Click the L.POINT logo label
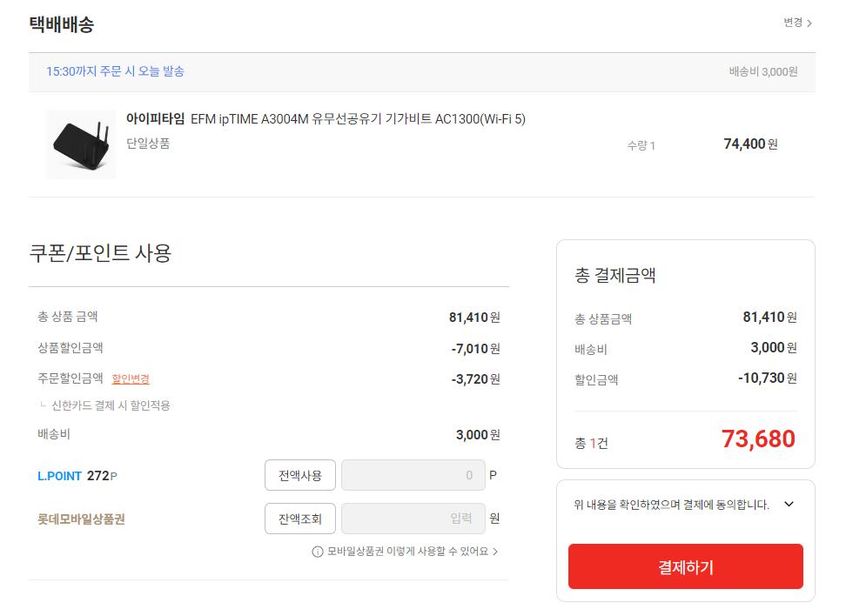 [59, 476]
